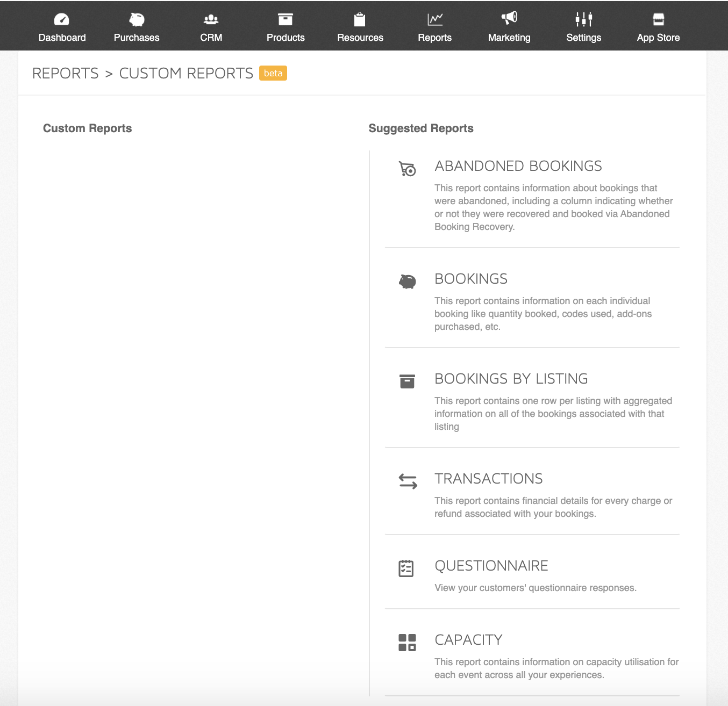Screen dimensions: 728x706
Task: Click the Transactions description text
Action: click(553, 507)
